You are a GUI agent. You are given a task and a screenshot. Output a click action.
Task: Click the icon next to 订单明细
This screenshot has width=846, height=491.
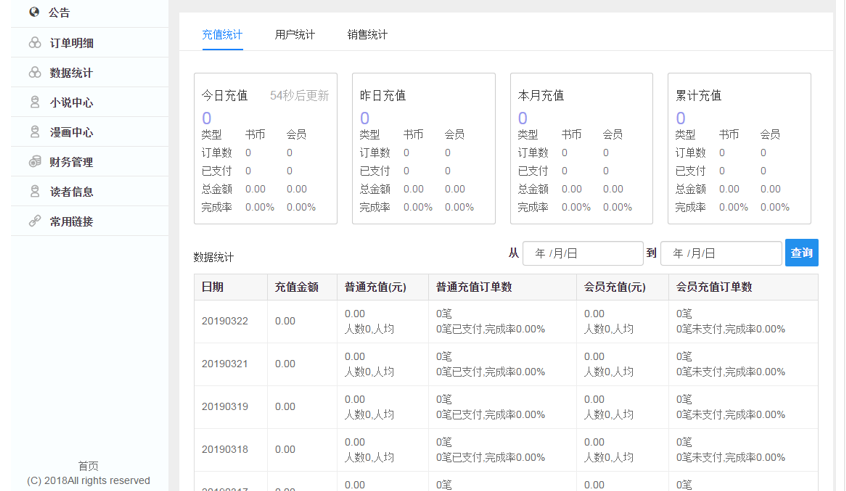(34, 43)
